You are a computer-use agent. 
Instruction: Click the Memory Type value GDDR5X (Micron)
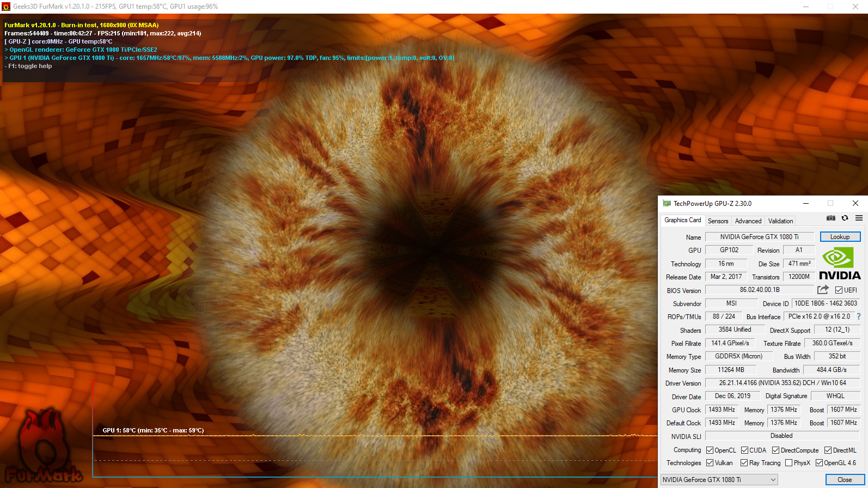point(738,356)
